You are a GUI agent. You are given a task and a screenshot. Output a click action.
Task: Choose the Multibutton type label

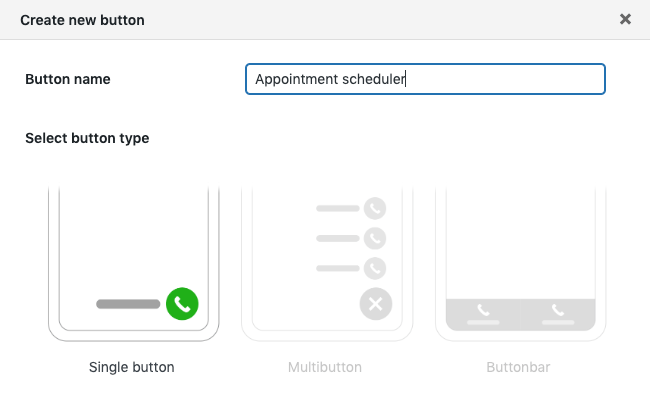pyautogui.click(x=325, y=367)
